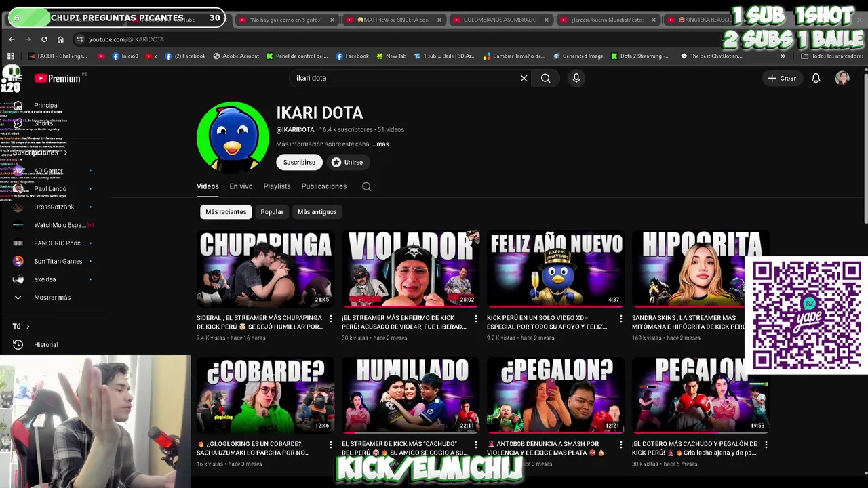Search within the channel using the magnifier icon

pos(366,186)
